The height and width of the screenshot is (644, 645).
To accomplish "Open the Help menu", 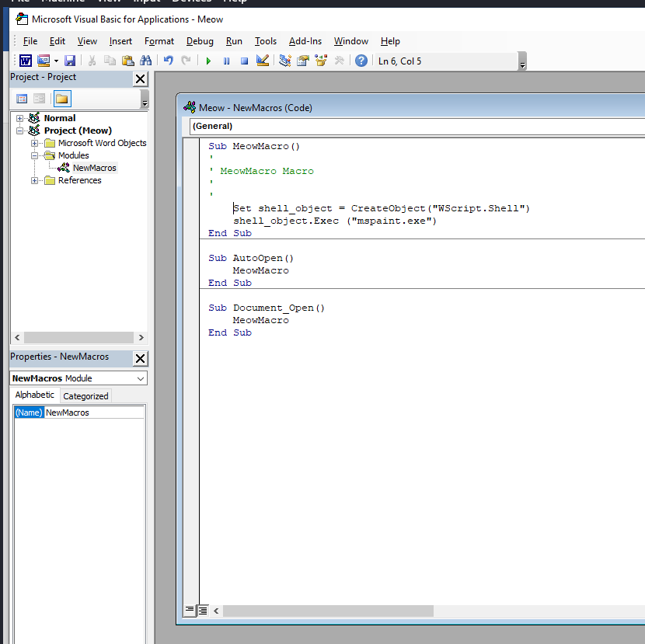I will click(390, 41).
